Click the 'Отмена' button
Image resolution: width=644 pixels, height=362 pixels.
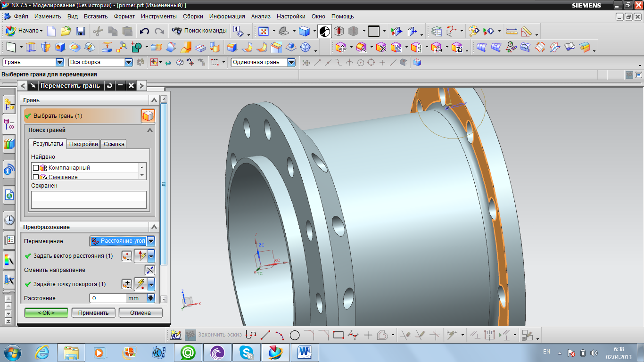[140, 313]
